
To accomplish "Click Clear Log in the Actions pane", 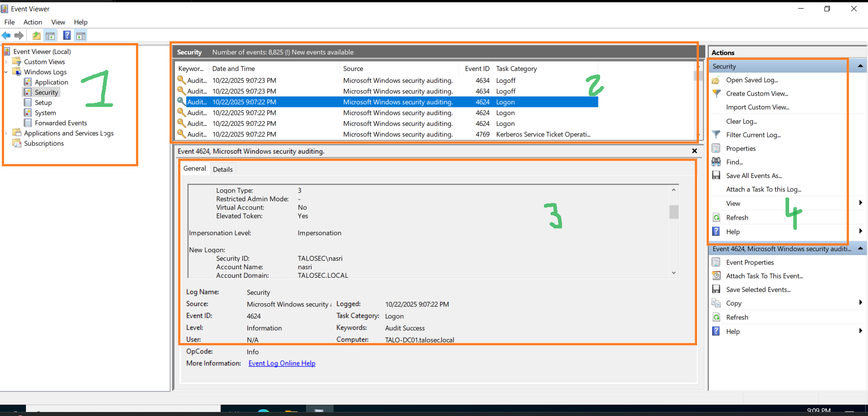I will tap(741, 121).
